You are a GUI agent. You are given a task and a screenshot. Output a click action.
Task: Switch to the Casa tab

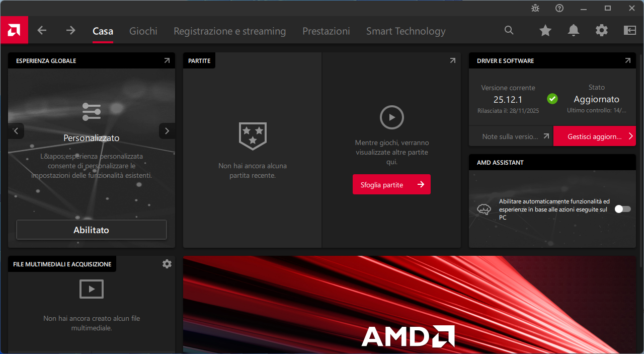pyautogui.click(x=103, y=31)
